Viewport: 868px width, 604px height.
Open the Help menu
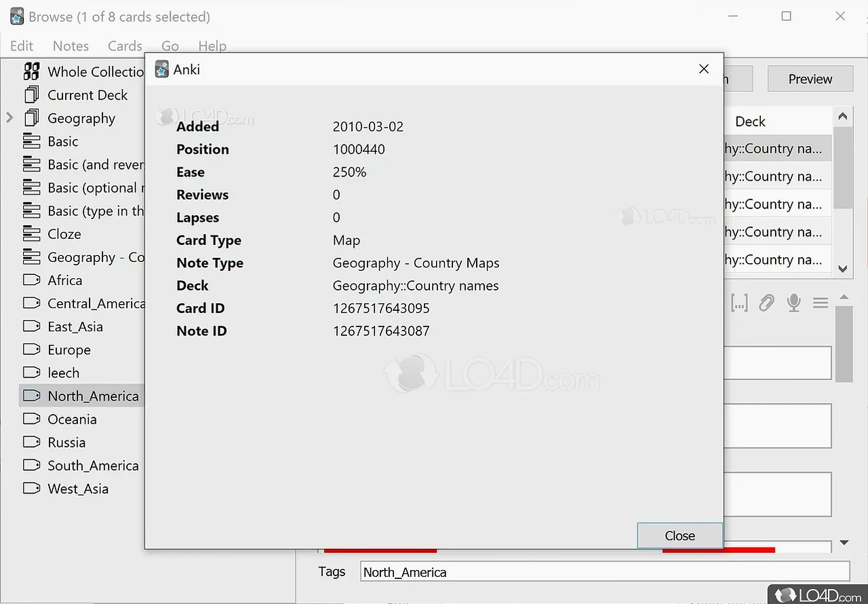pyautogui.click(x=212, y=45)
